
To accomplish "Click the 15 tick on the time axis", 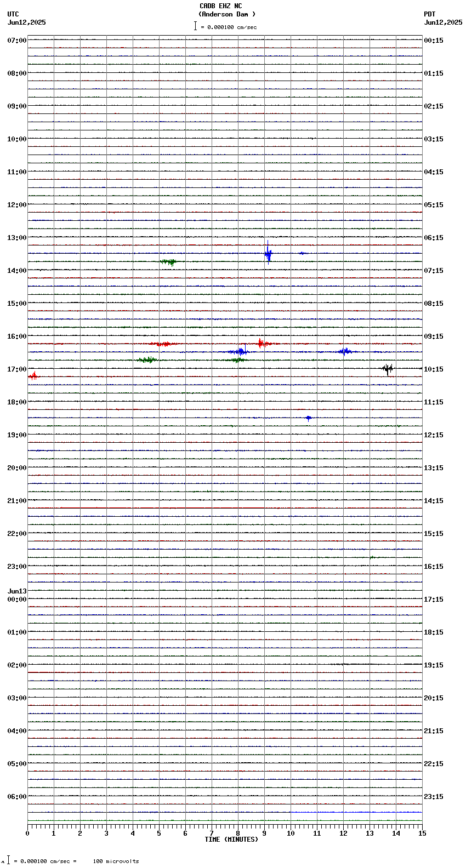I will click(x=422, y=833).
